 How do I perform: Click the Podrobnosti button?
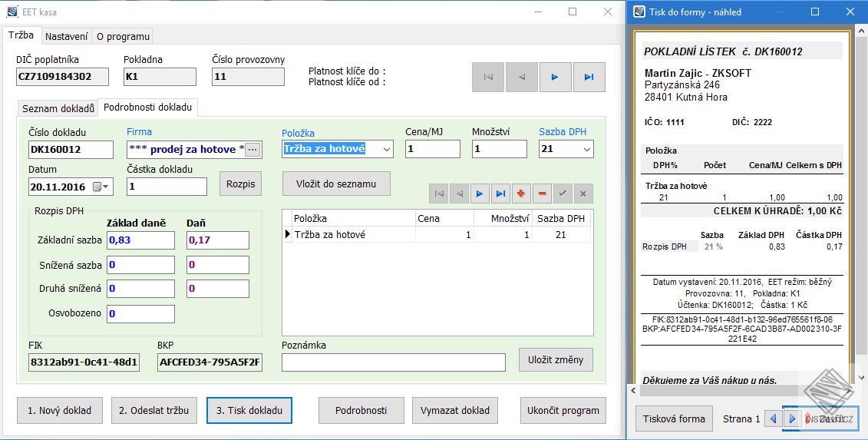(x=361, y=411)
